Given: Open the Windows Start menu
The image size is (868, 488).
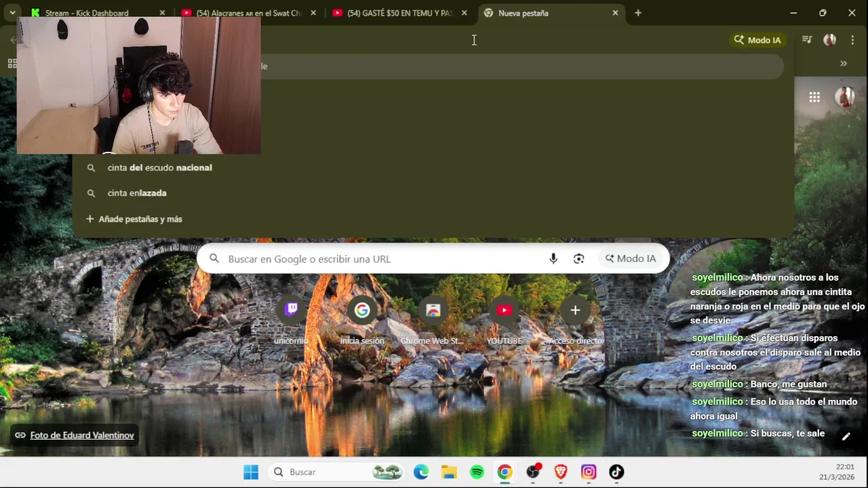Looking at the screenshot, I should (x=251, y=472).
